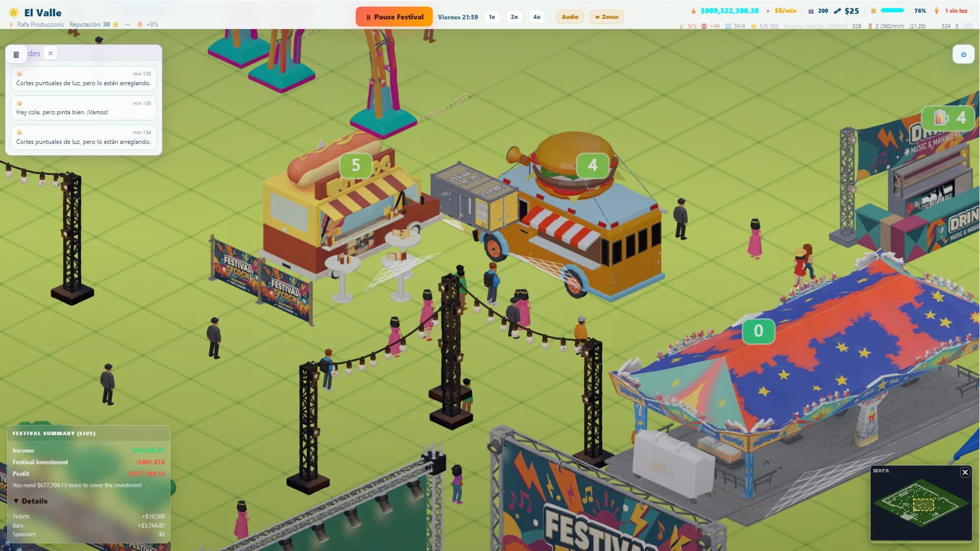Screen dimensions: 980x551
Task: Set game speed to 1x
Action: pyautogui.click(x=492, y=17)
